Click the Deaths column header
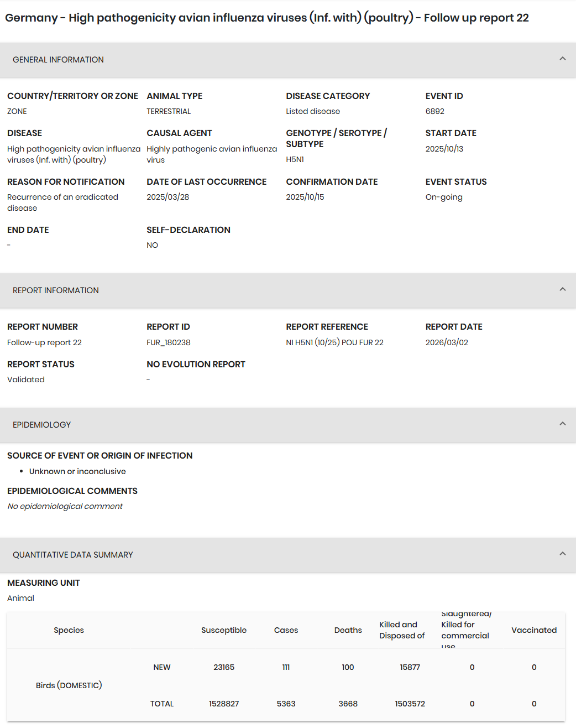Viewport: 576px width, 728px height. (348, 630)
